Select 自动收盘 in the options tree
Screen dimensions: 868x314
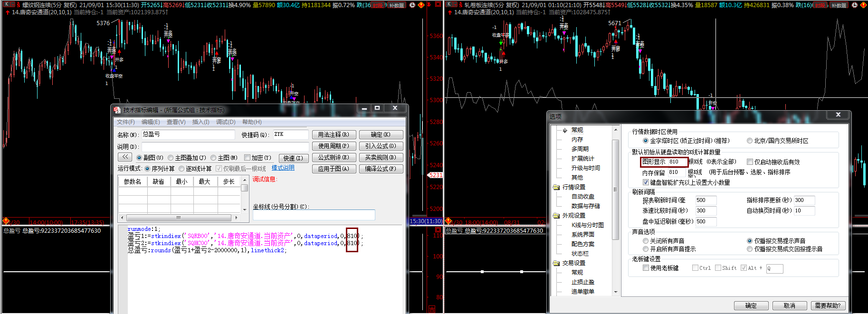click(x=583, y=197)
